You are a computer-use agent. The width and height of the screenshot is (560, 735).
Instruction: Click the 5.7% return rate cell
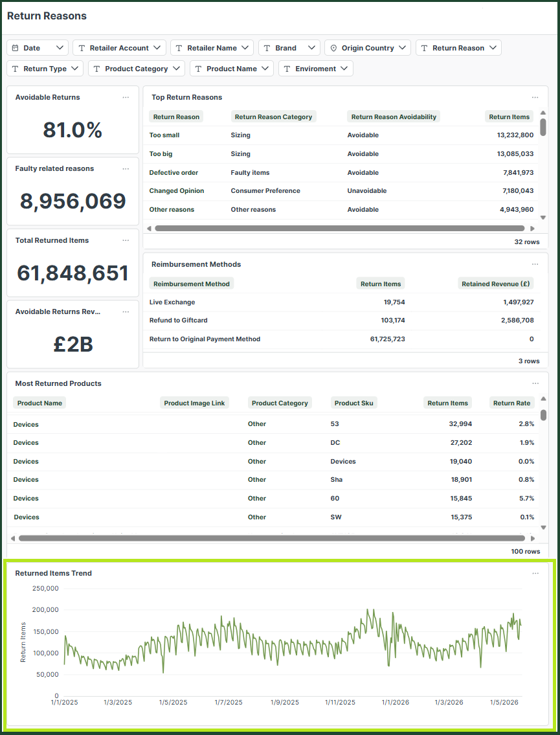527,499
